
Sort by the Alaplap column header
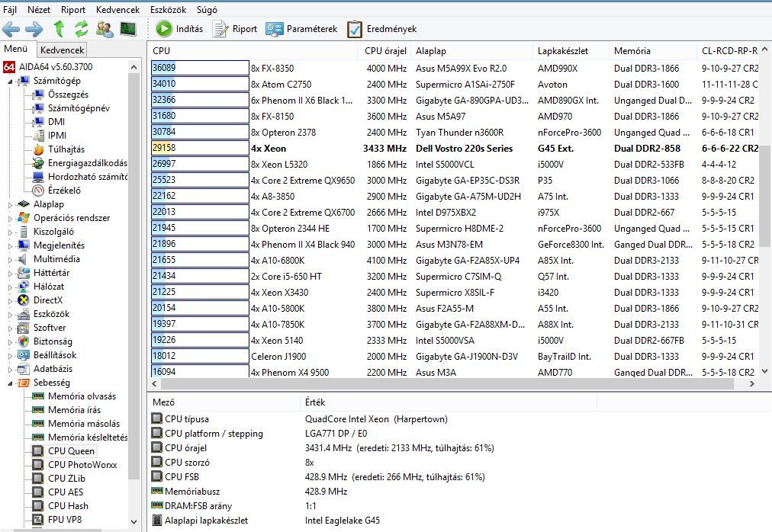[x=471, y=51]
